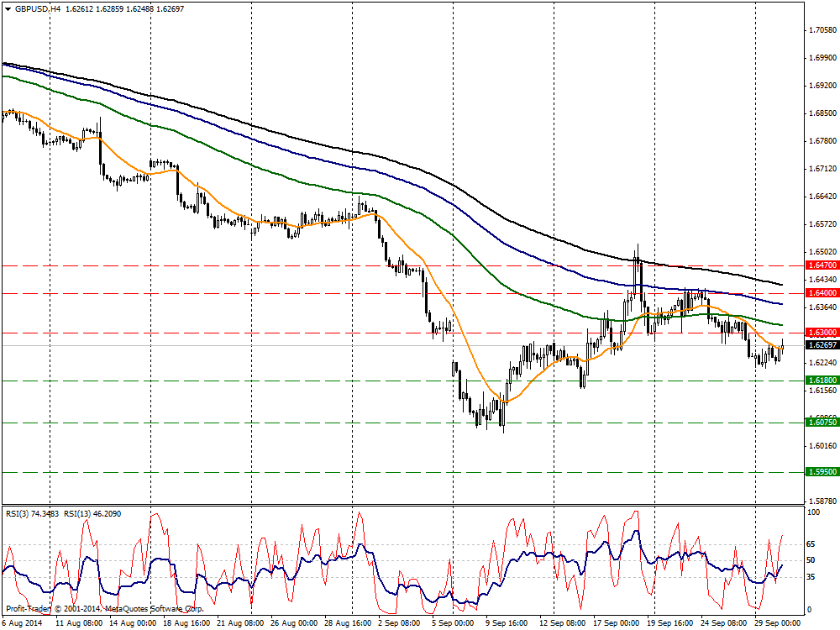Click the RSI(3) 74.3483 indicator label
Viewport: 840px width, 630px height.
pos(33,514)
